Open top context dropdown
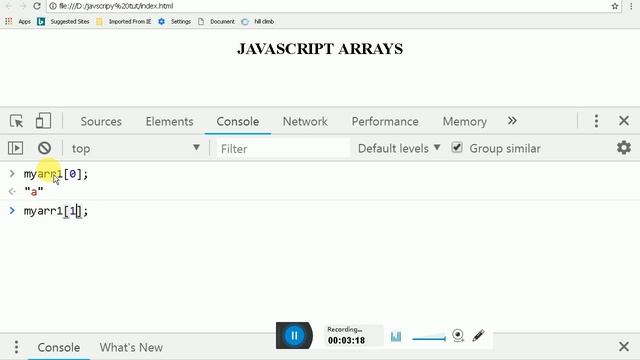The width and height of the screenshot is (640, 360). coord(136,149)
